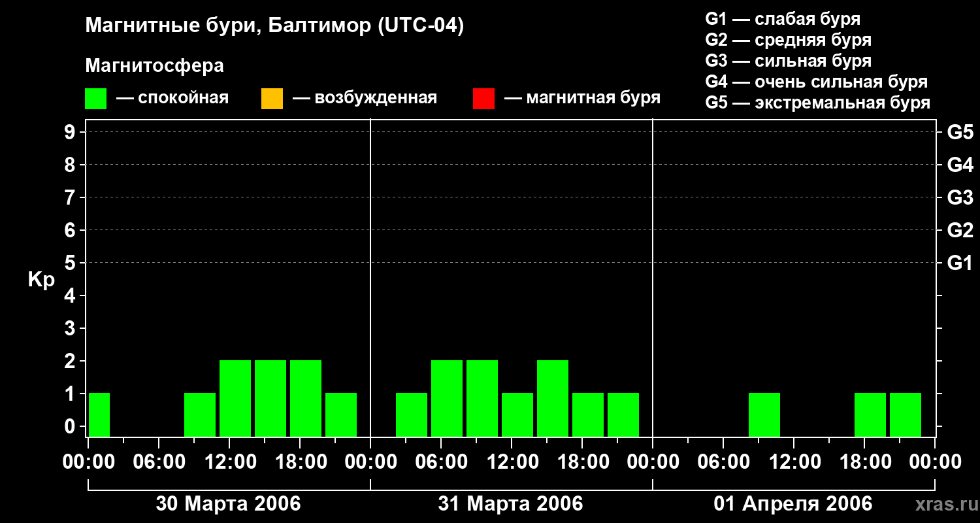Click the '30 Марта 2006' date label
This screenshot has width=980, height=523.
(228, 503)
